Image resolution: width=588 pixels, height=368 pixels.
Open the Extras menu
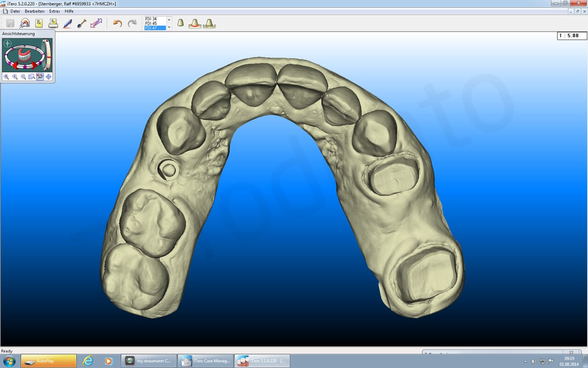click(x=55, y=11)
